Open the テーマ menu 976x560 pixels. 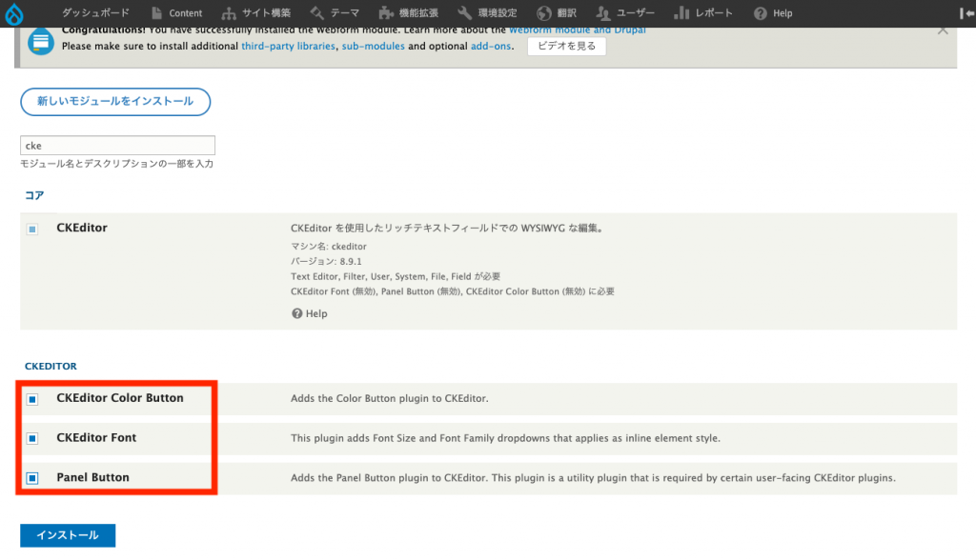point(345,13)
